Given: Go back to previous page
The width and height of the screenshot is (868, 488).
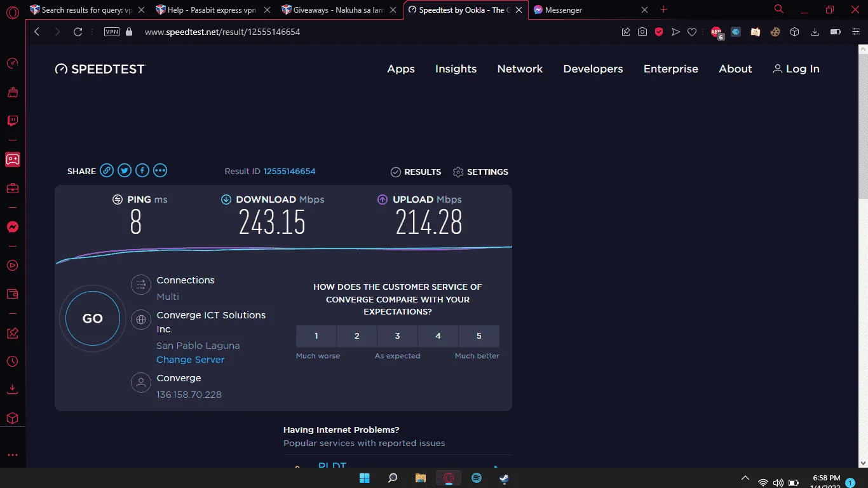Looking at the screenshot, I should 37,32.
